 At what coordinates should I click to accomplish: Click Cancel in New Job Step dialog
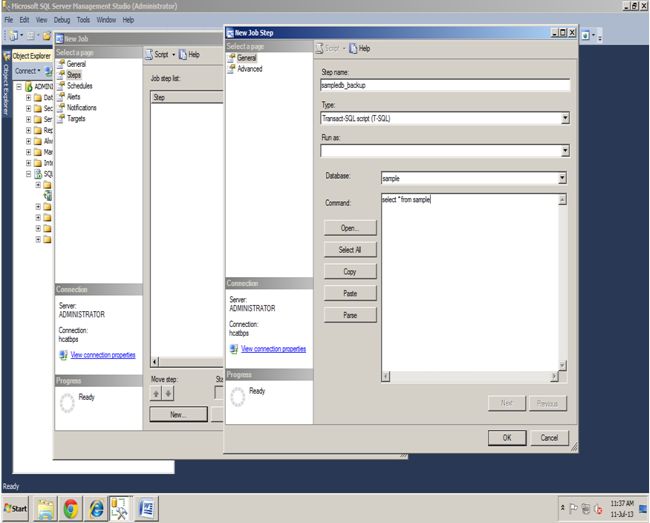549,438
